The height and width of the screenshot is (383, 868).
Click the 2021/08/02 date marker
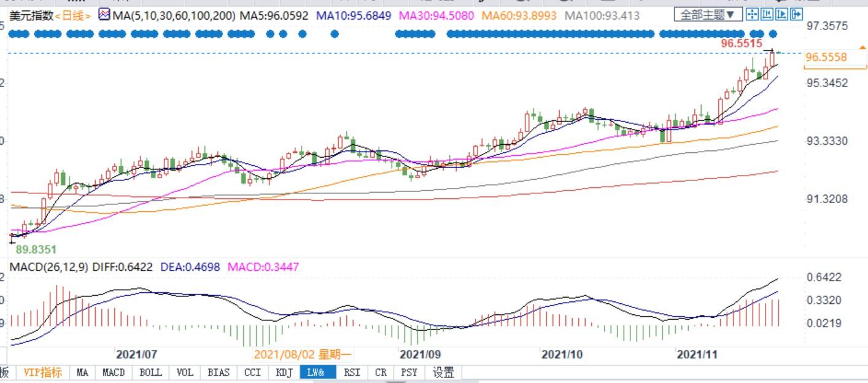[x=303, y=354]
